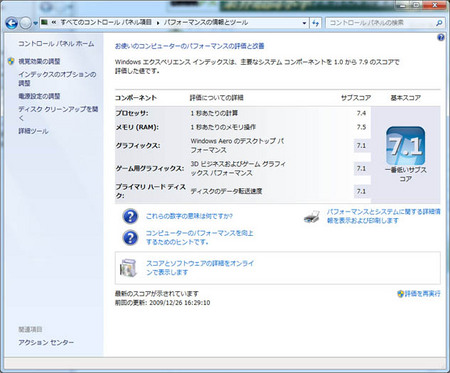The height and width of the screenshot is (373, 450).
Task: Click コンポーネント column header
Action: [136, 98]
